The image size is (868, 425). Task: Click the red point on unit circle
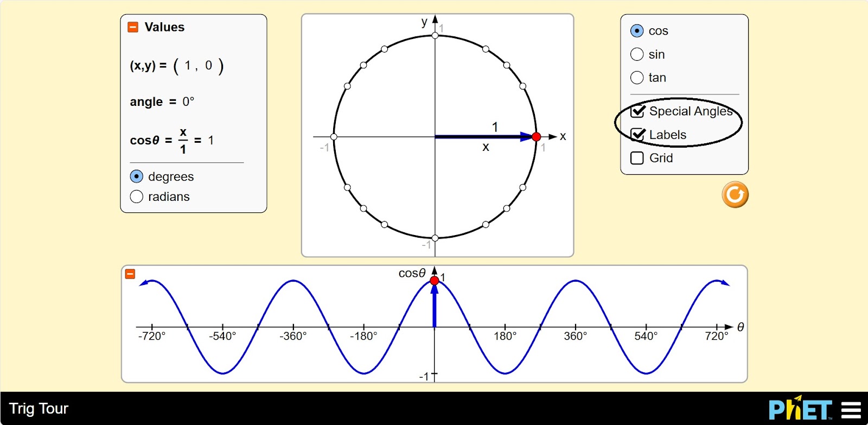536,137
